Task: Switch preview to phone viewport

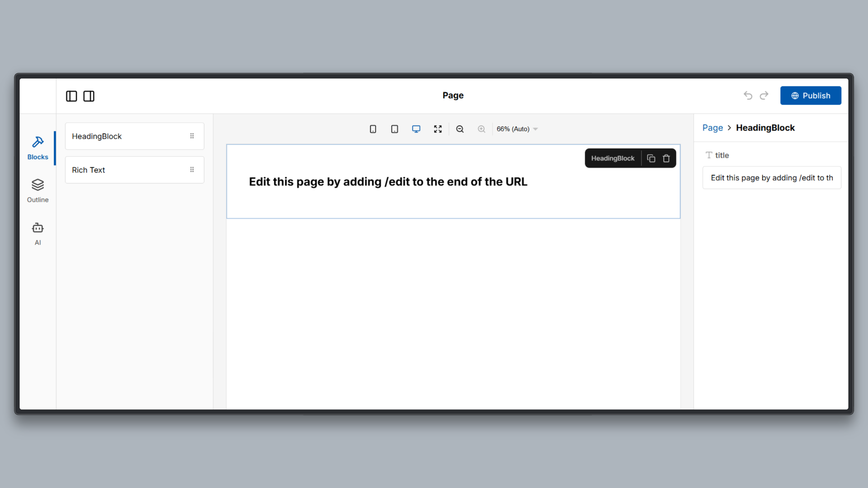Action: click(x=373, y=129)
